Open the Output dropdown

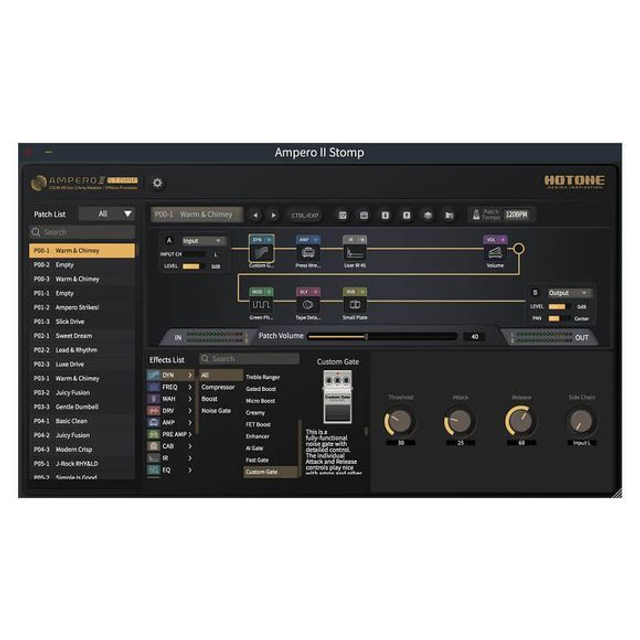tap(569, 293)
